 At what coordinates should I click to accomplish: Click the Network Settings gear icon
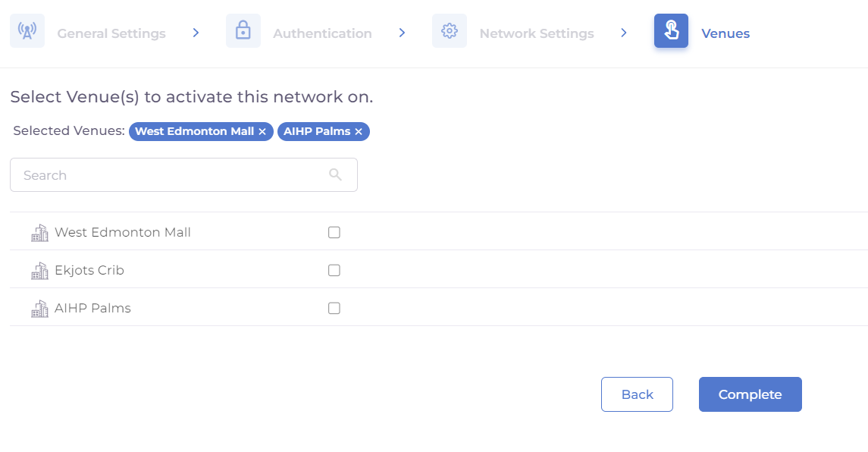pos(450,31)
